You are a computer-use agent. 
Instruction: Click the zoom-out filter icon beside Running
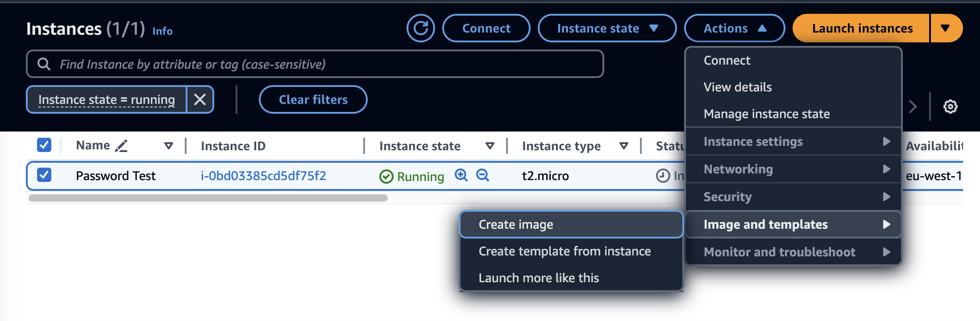[482, 175]
